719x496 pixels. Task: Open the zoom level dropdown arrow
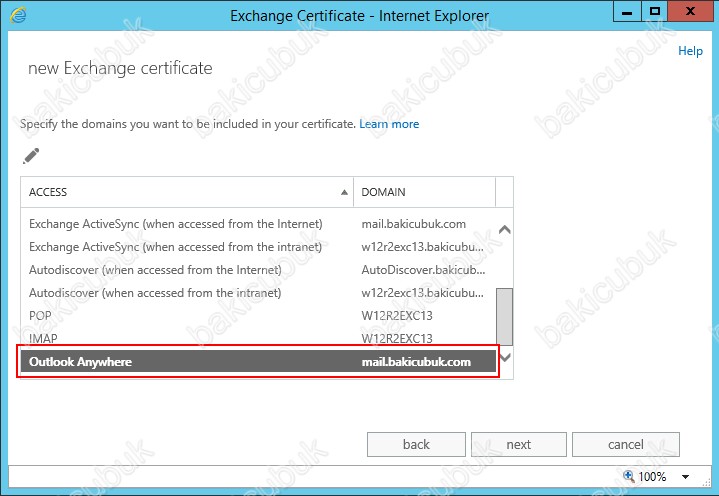click(x=686, y=477)
